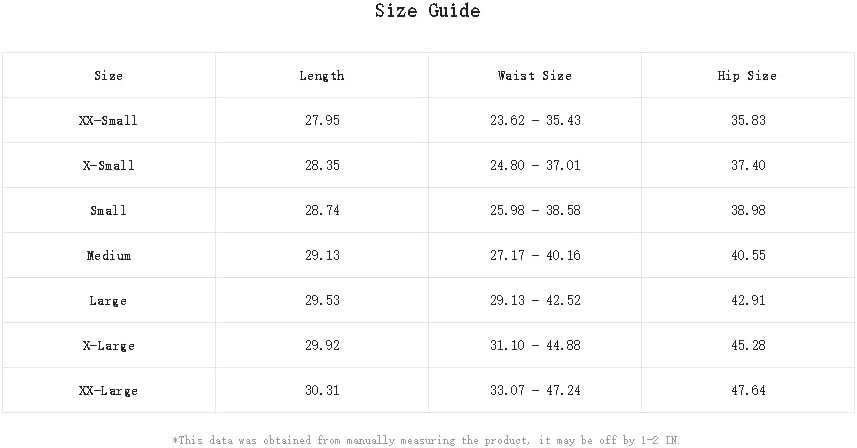Click the 27.95 length value
Viewport: 857px width, 448px height.
click(x=322, y=120)
